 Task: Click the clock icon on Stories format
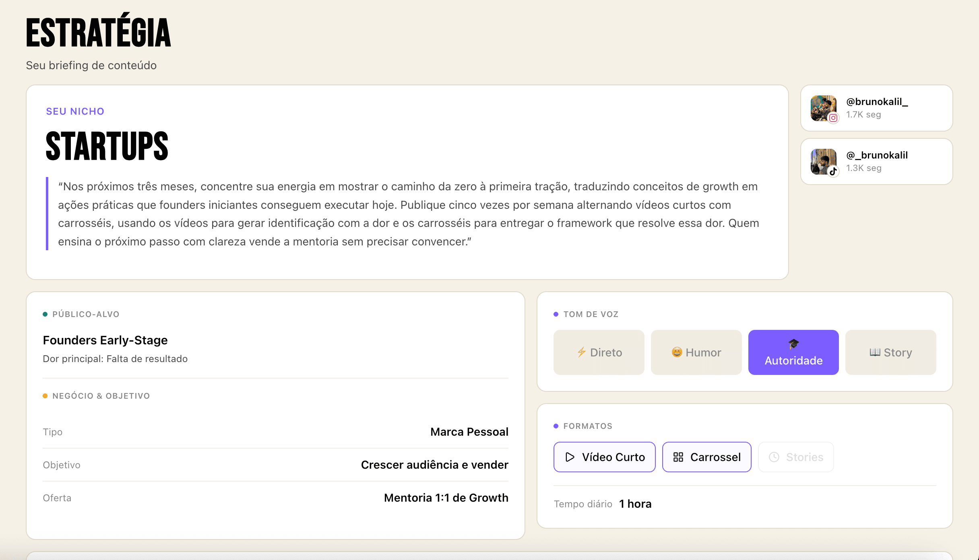(x=774, y=457)
